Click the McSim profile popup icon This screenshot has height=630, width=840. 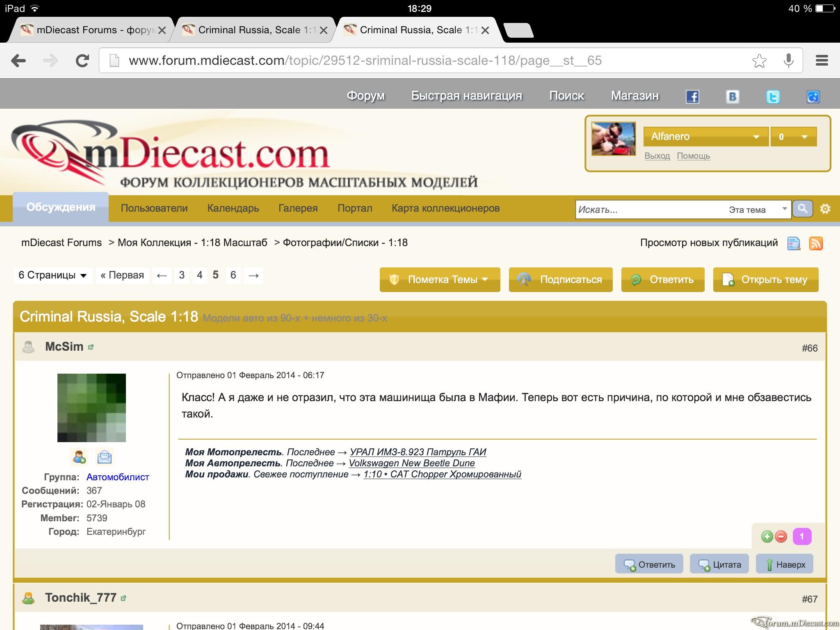tap(91, 347)
